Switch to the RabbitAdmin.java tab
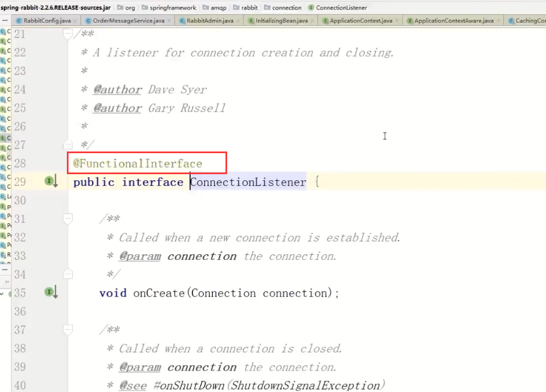The height and width of the screenshot is (392, 546). click(209, 20)
